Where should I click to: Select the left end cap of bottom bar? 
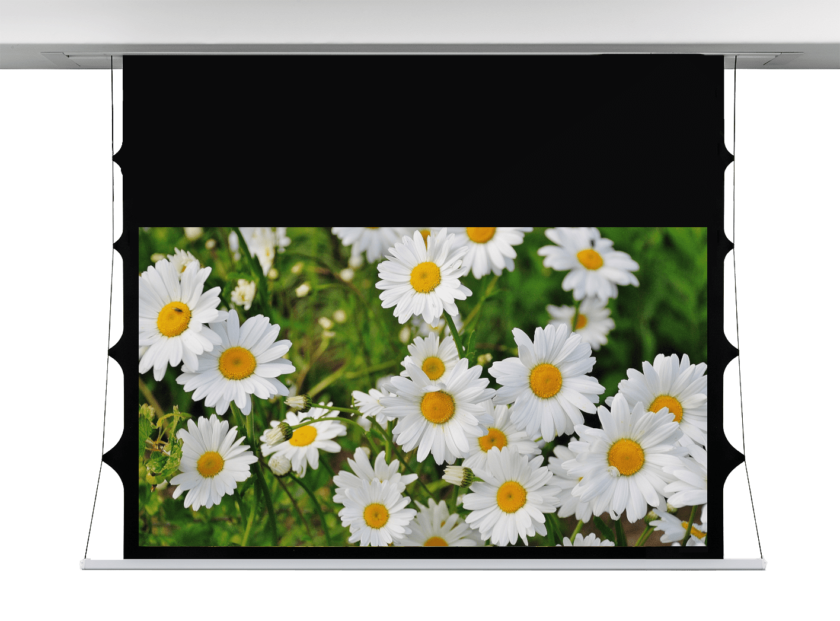point(84,563)
